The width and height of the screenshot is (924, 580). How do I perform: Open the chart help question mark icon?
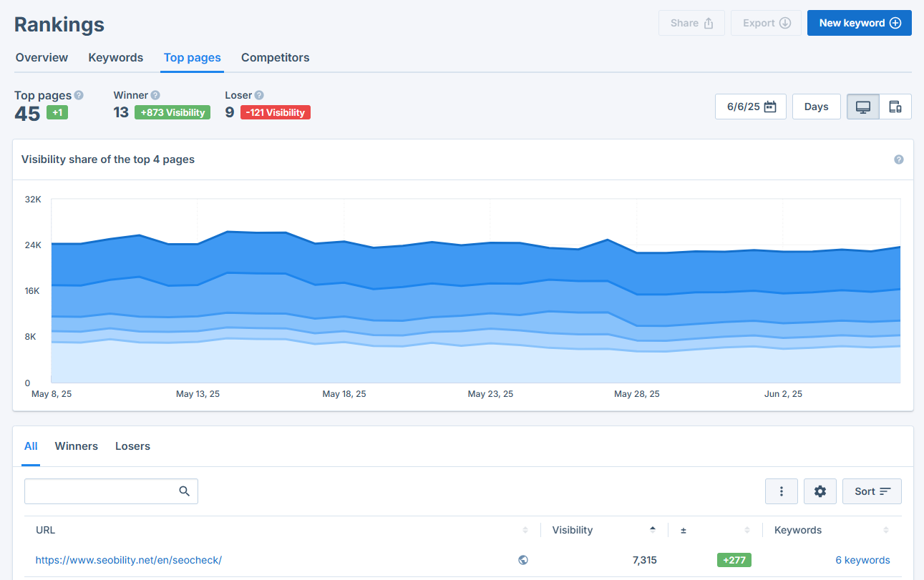coord(899,159)
